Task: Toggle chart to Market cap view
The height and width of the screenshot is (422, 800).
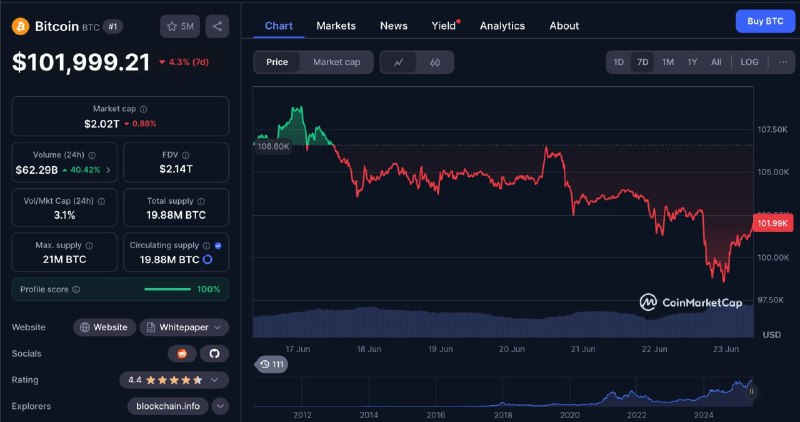Action: click(x=337, y=62)
